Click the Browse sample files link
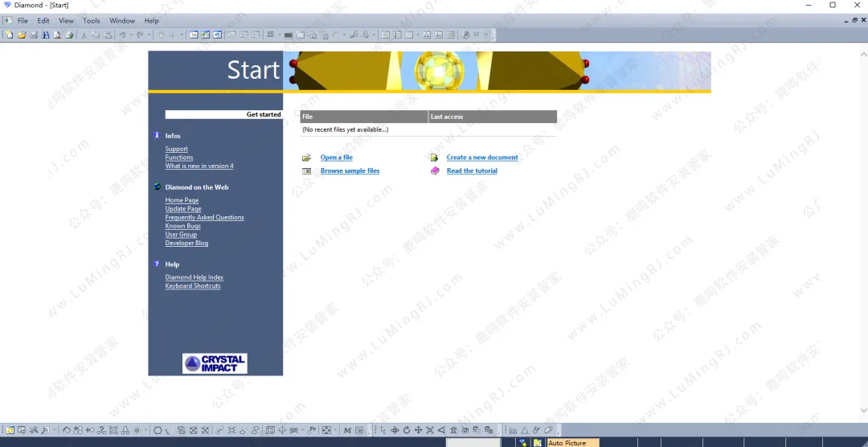Image resolution: width=868 pixels, height=447 pixels. point(350,171)
